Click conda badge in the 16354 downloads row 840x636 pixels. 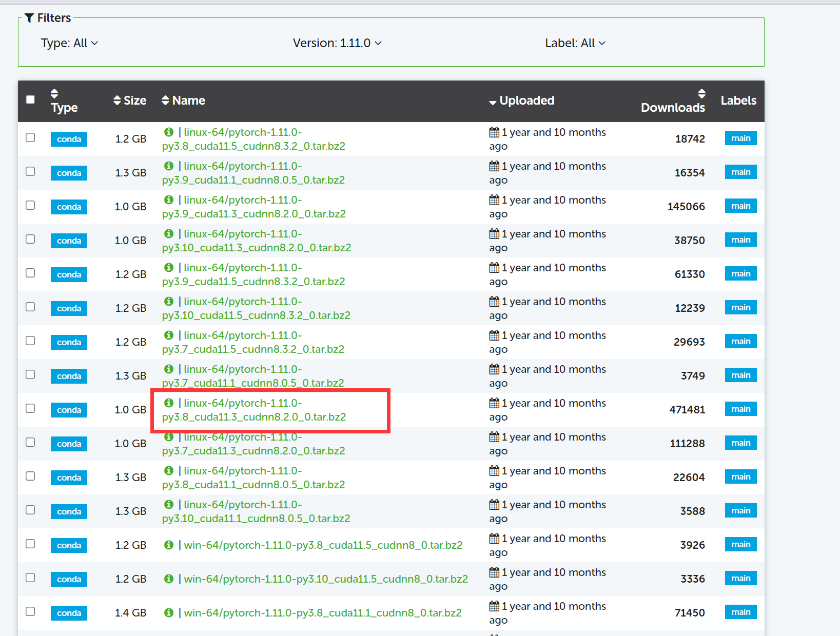(x=69, y=173)
